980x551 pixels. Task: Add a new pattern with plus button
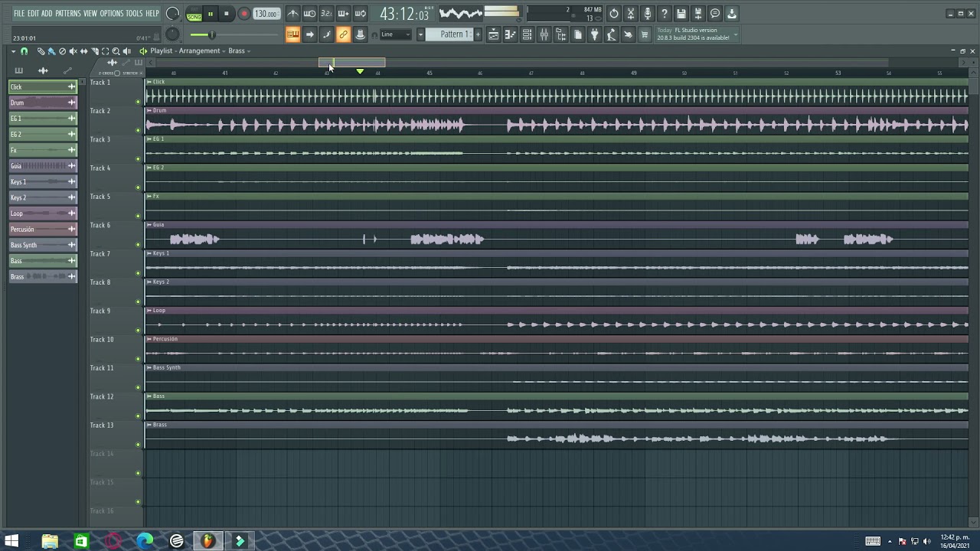coord(478,34)
